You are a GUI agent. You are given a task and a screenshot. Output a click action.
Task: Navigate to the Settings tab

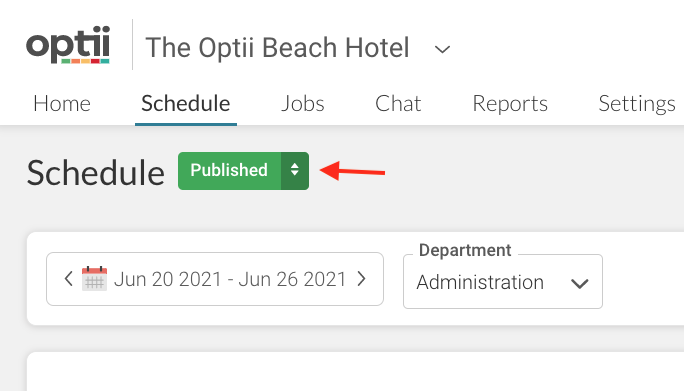pos(637,104)
